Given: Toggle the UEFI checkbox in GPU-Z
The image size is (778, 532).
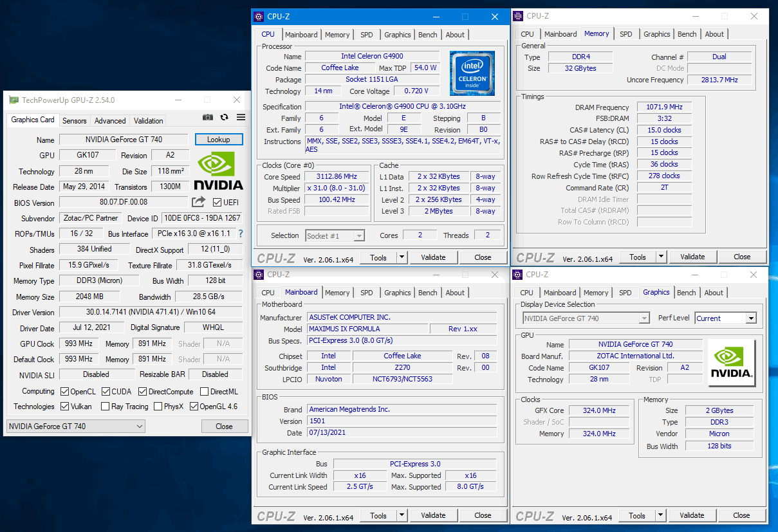Looking at the screenshot, I should 217,203.
